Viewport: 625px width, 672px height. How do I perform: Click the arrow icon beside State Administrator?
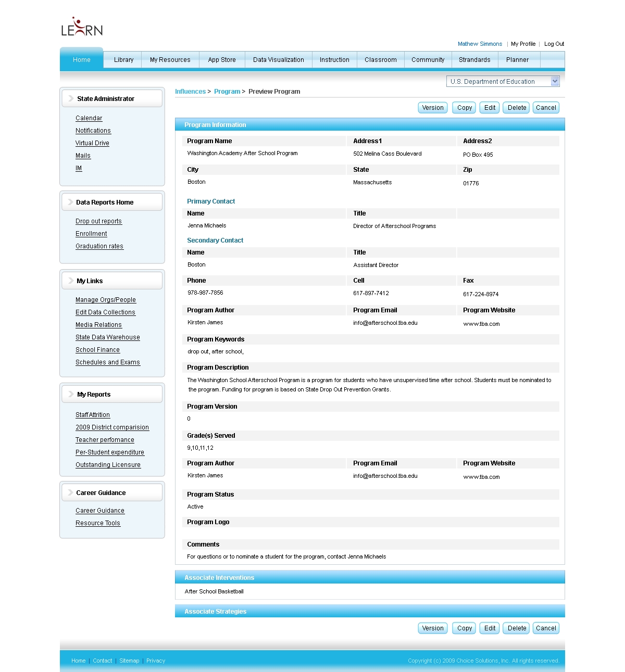71,98
